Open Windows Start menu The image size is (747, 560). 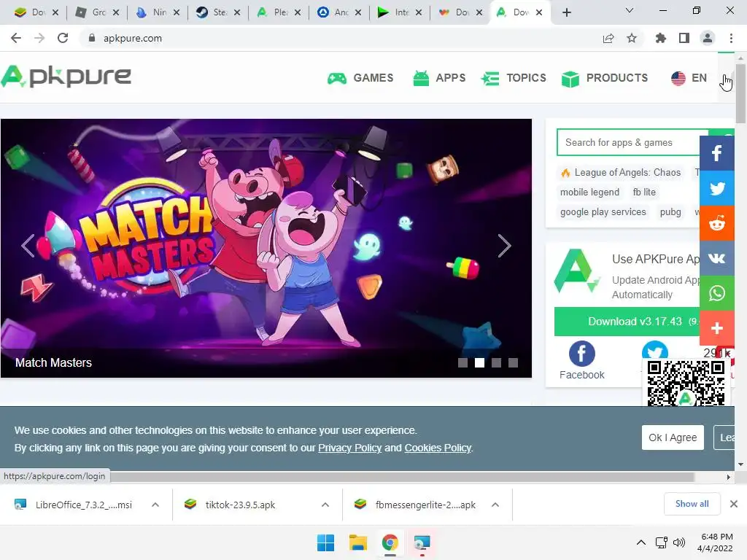(x=326, y=542)
